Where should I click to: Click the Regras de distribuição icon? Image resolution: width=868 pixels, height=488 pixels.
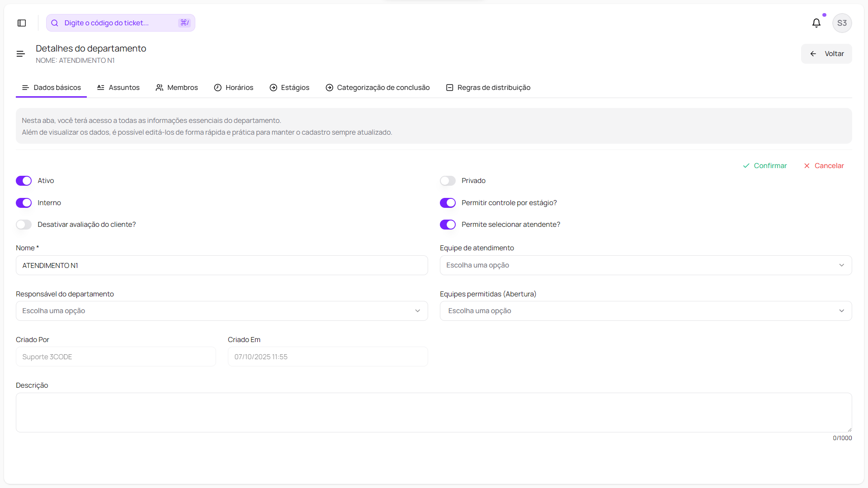(450, 88)
